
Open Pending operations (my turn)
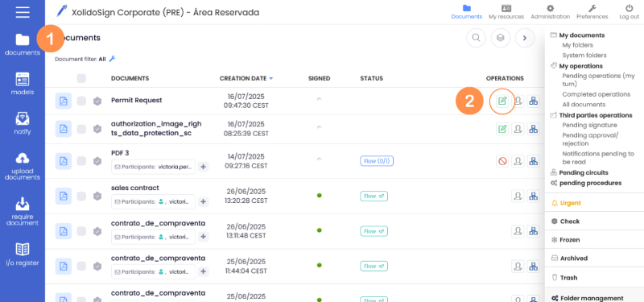click(598, 80)
